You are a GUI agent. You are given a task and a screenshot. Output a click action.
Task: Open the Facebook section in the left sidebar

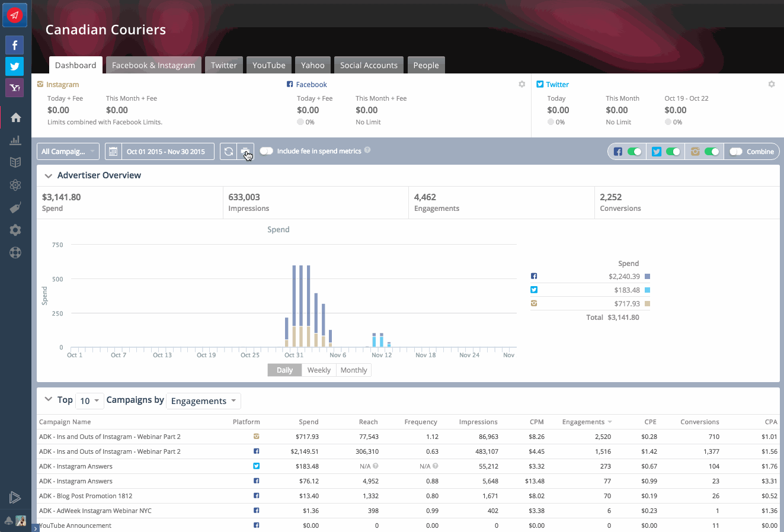[x=14, y=44]
